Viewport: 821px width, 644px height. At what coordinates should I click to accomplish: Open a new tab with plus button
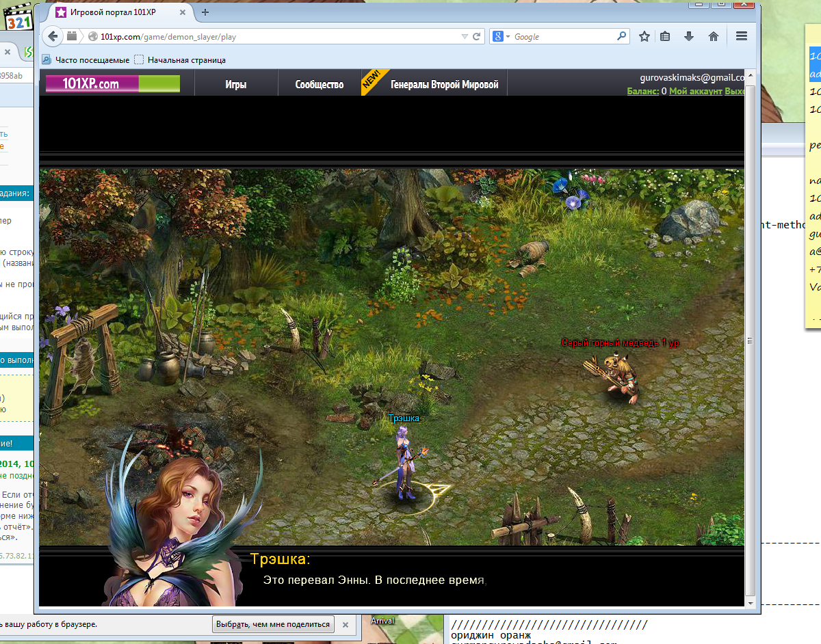pyautogui.click(x=205, y=12)
